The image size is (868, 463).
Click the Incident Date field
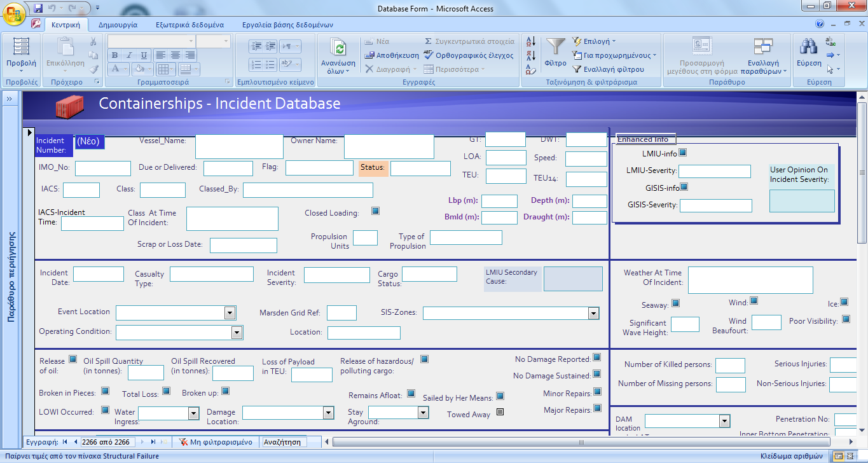pos(99,274)
